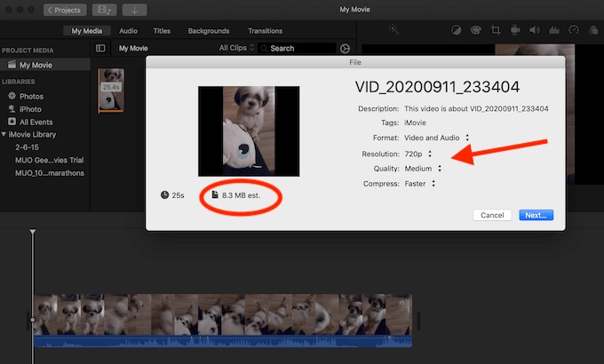Toggle the libraries sidebar visibility
Screen dimensions: 604x364
pos(100,48)
